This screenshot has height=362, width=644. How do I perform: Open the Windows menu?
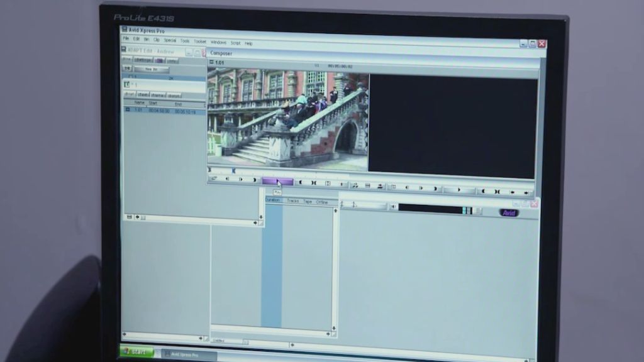point(218,42)
